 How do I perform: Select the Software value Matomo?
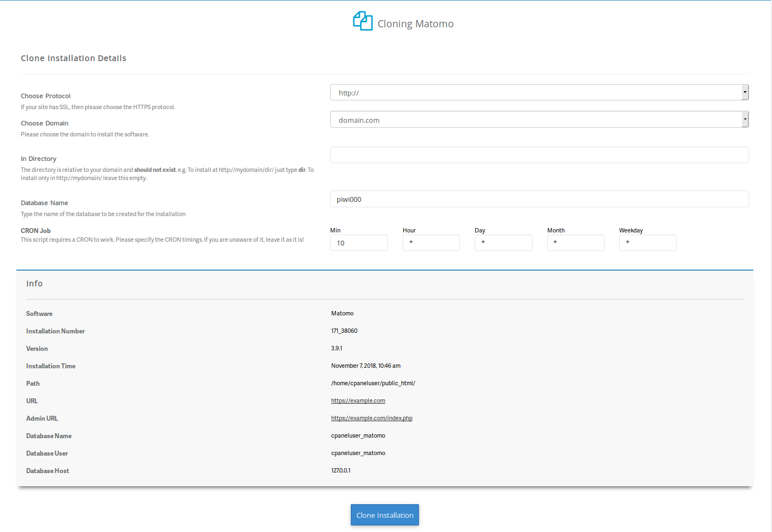[x=342, y=313]
